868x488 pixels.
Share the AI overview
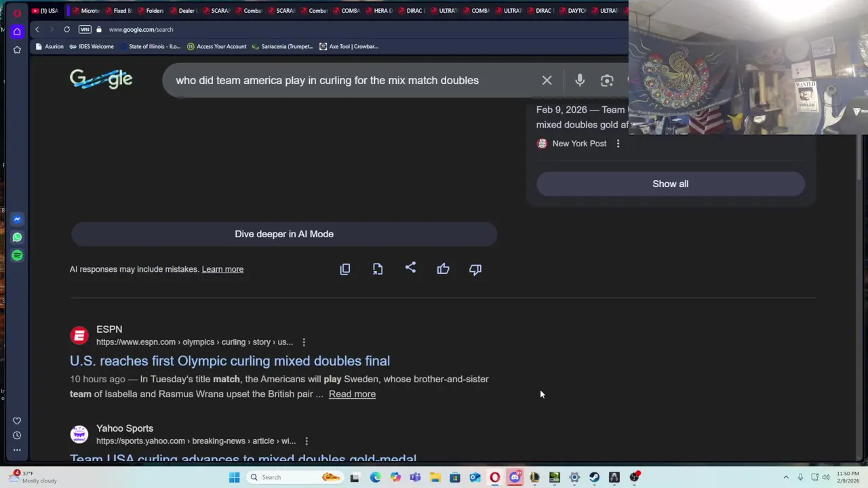[410, 268]
